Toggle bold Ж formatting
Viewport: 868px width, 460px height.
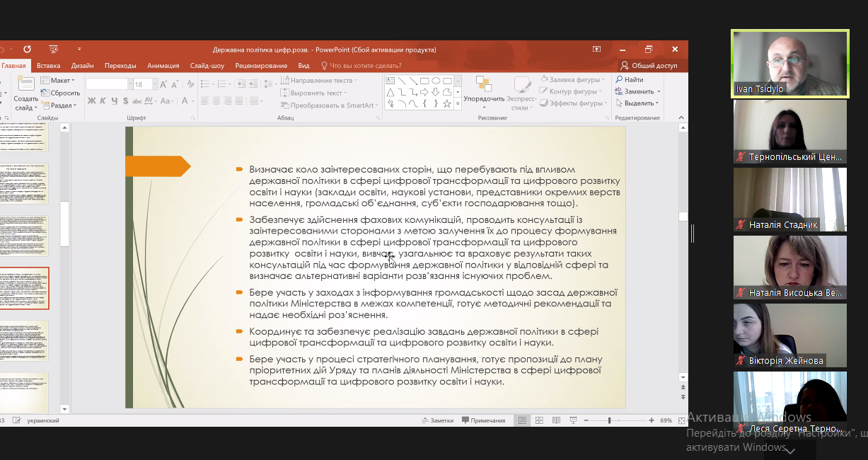[91, 101]
